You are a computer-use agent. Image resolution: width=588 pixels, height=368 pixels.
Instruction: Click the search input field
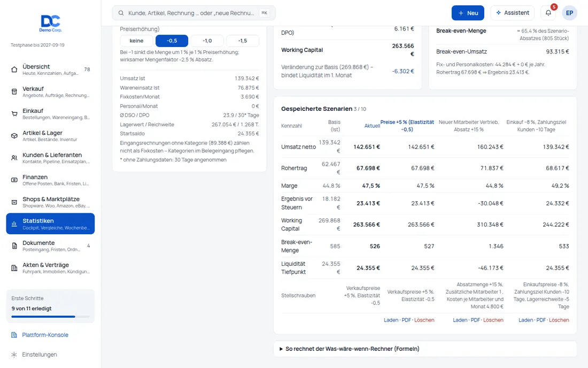click(x=194, y=13)
